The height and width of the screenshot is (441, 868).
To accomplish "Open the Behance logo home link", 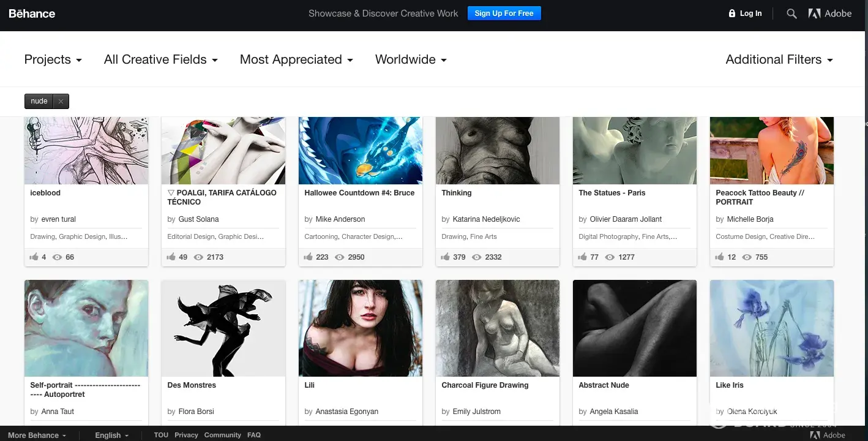I will [32, 13].
